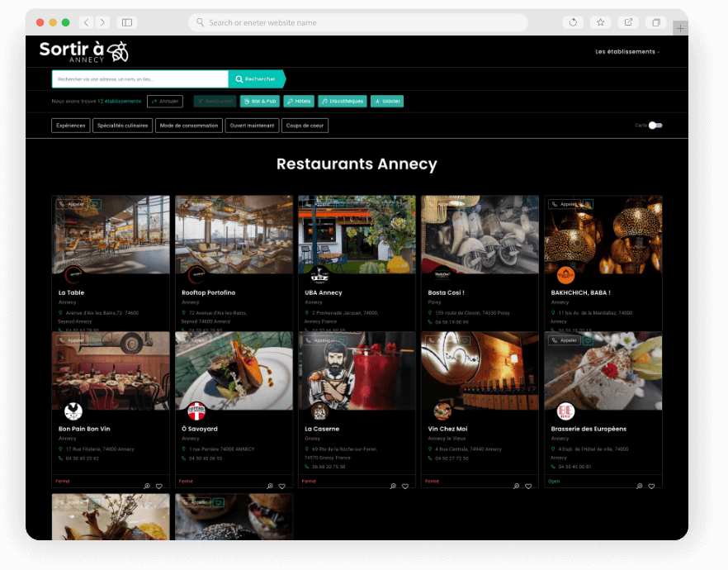
Task: Open a new tab with the plus icon
Action: 680,28
